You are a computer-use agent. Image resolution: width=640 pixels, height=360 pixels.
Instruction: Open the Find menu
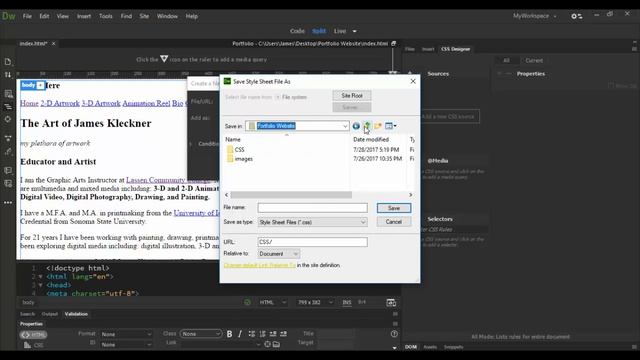[126, 16]
